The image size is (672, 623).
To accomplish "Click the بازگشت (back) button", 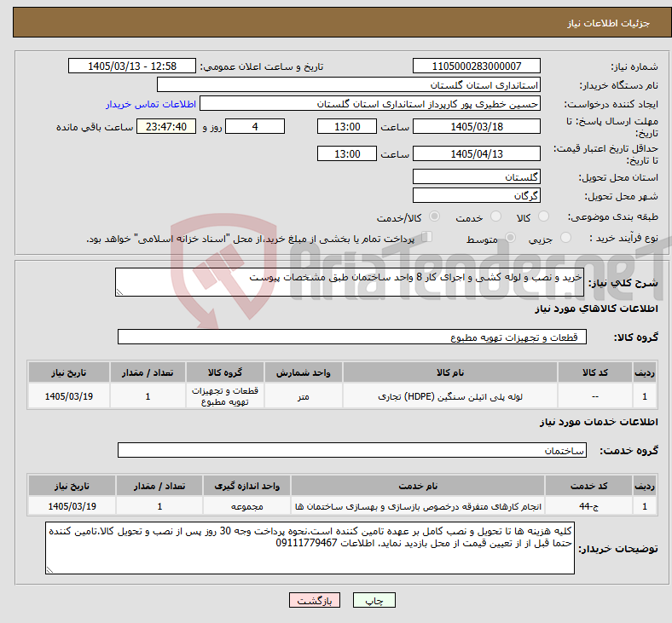I will (x=315, y=600).
